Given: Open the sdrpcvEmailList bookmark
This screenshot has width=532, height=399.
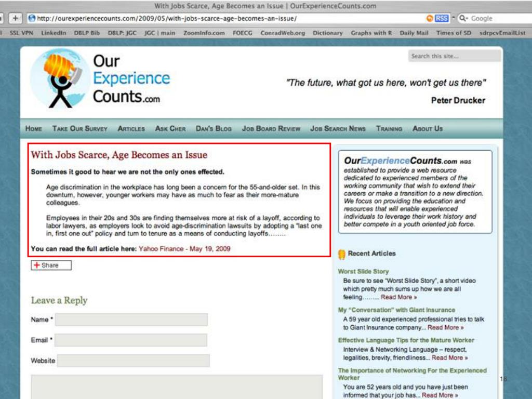Looking at the screenshot, I should [x=502, y=33].
